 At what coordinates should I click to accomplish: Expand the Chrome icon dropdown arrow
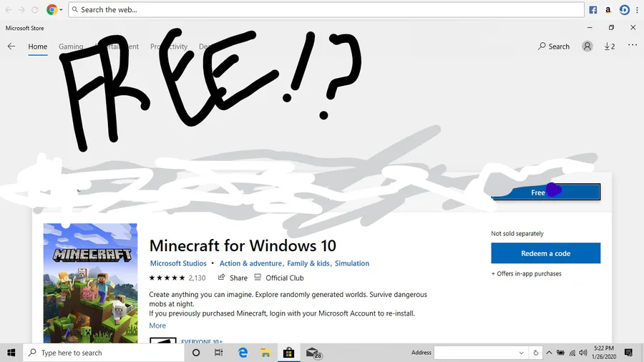62,9
